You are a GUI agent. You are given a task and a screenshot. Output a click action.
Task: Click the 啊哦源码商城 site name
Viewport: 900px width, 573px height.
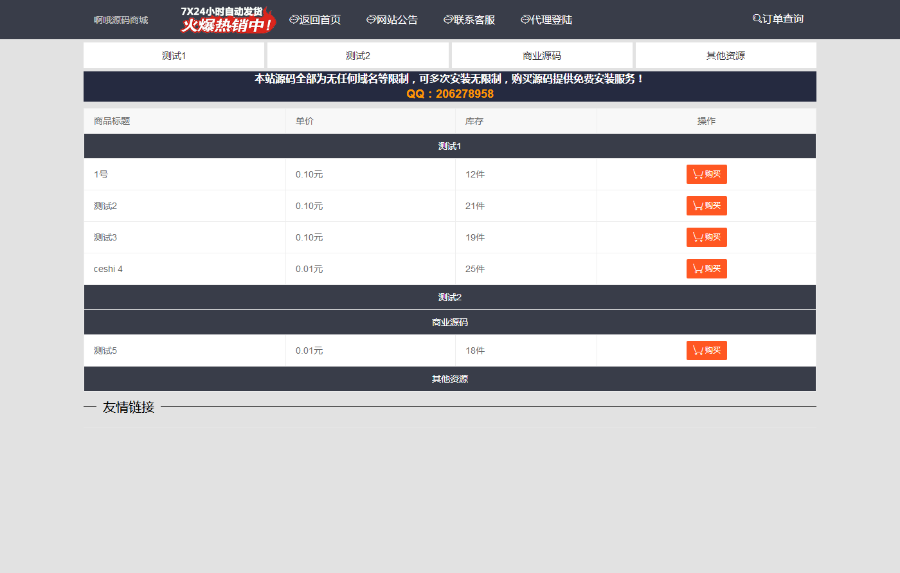pos(121,20)
